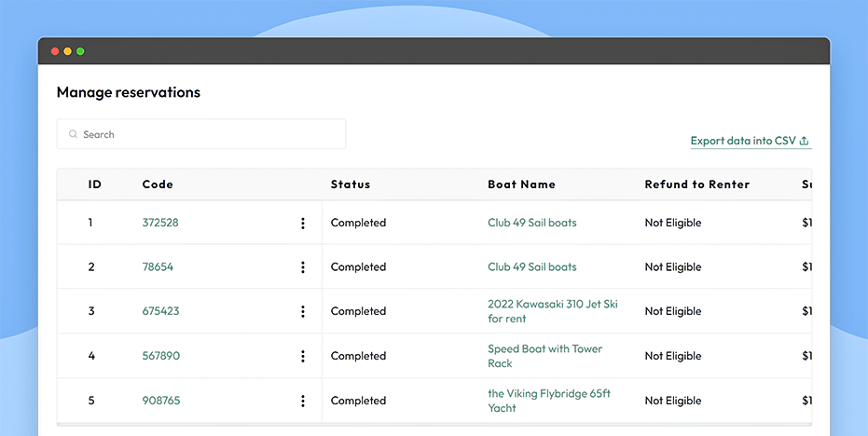The height and width of the screenshot is (436, 868).
Task: Select ID cell 2
Action: 91,267
